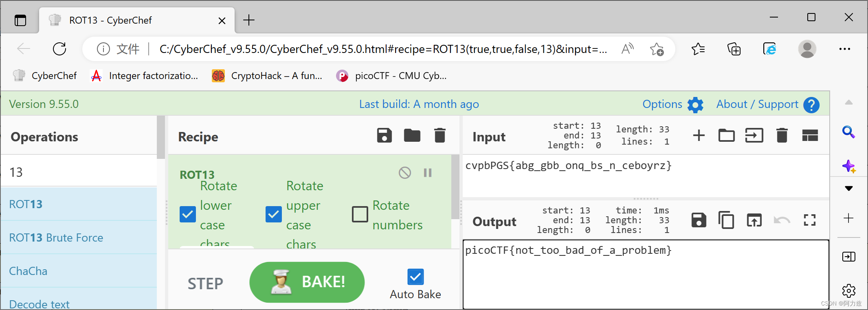
Task: Toggle the sidebar panel layout icon
Action: click(x=848, y=257)
